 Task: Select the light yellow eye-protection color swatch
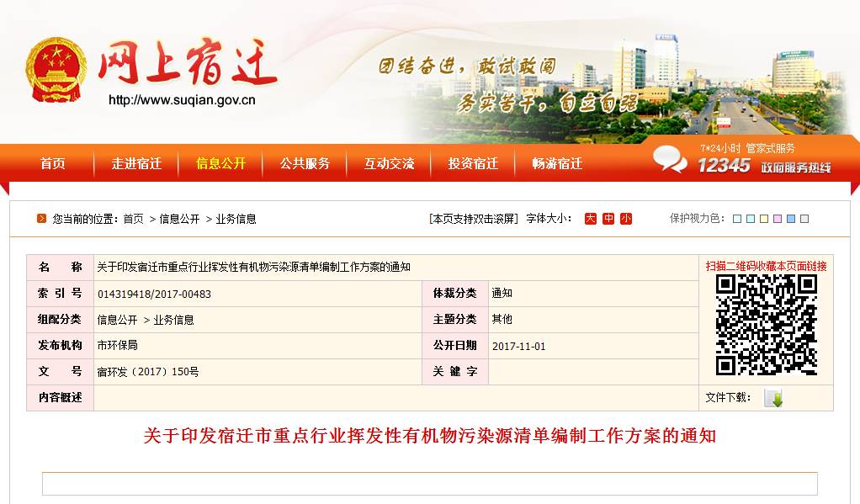click(764, 219)
